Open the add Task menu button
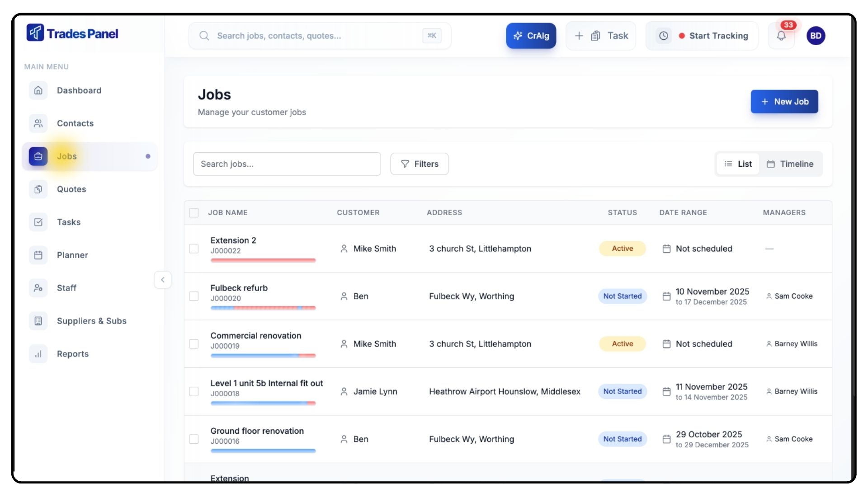The width and height of the screenshot is (868, 488). [601, 36]
